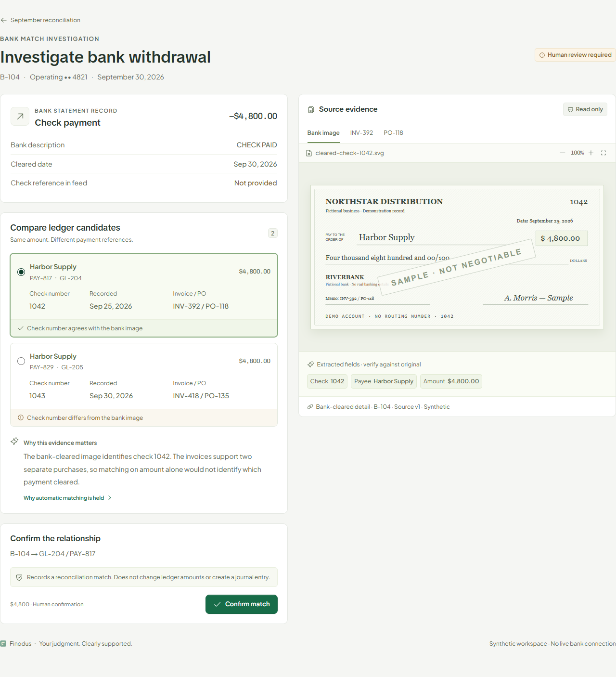Click shield icon in reconciliation match notice
616x677 pixels.
pos(19,577)
